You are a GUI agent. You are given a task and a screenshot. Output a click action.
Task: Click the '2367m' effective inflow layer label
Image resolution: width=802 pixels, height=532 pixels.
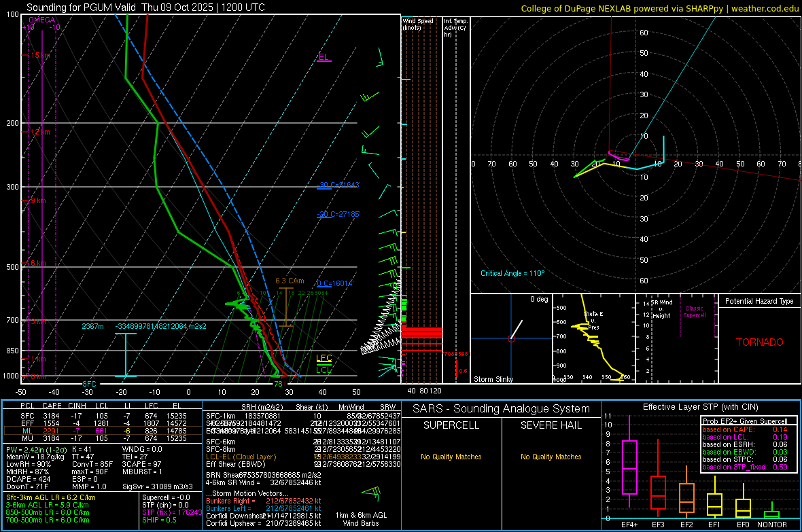[92, 326]
